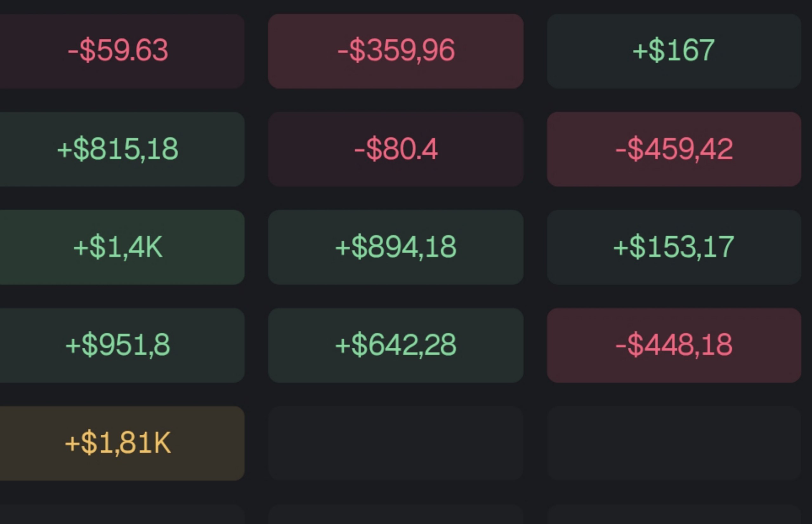Click the dollar sign in +$1,4K
This screenshot has width=812, height=524.
coord(98,247)
